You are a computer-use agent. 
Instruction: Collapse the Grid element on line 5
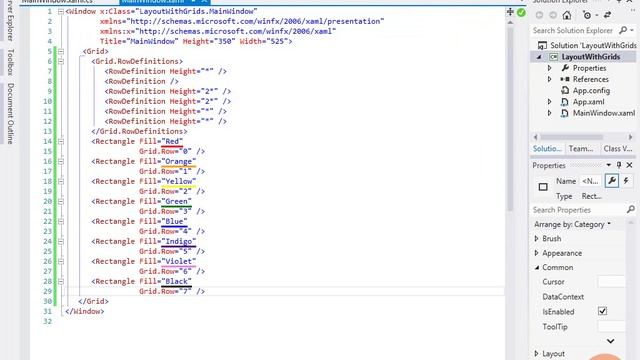tap(61, 51)
